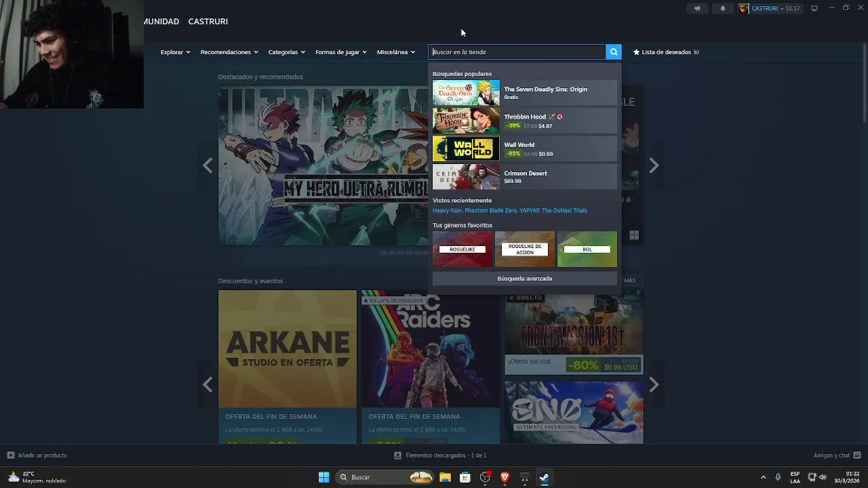868x488 pixels.
Task: Open Arkane Studio en oferta card
Action: click(x=288, y=367)
